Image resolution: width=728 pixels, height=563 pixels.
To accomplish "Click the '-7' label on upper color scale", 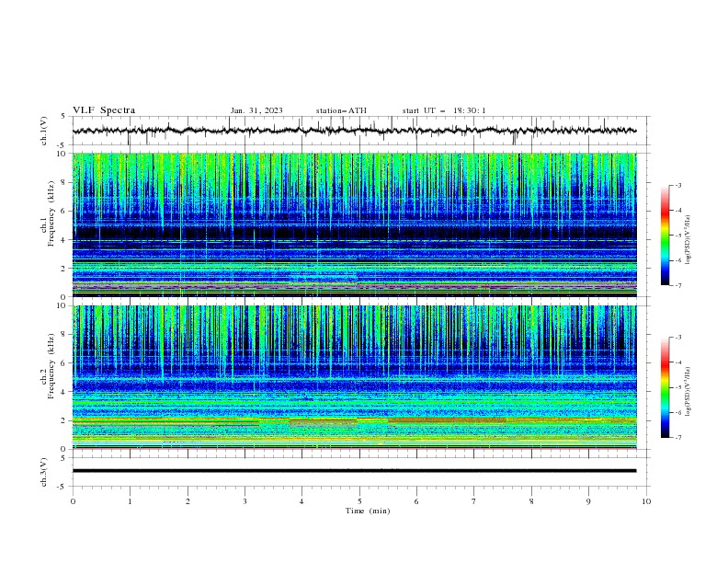I will pos(678,285).
